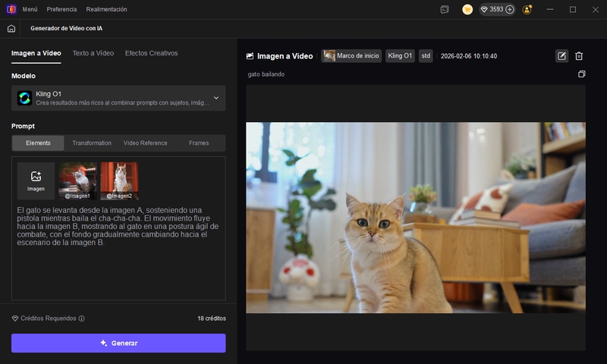This screenshot has height=364, width=607.
Task: Click the edit icon for generated video
Action: pos(561,56)
